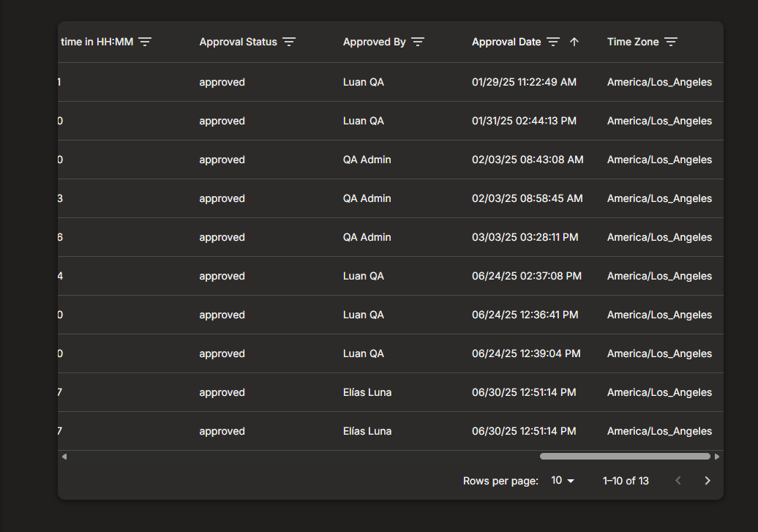Sort by Approval Date column header
The image size is (758, 532).
(506, 42)
